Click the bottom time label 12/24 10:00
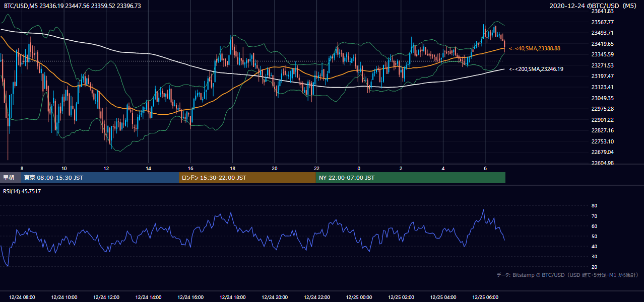This screenshot has width=644, height=302. pos(64,297)
